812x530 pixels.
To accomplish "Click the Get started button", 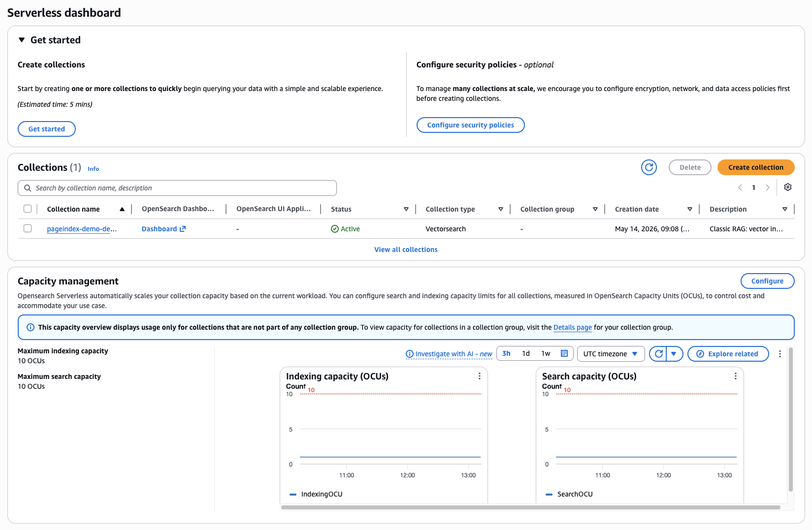I will [47, 129].
